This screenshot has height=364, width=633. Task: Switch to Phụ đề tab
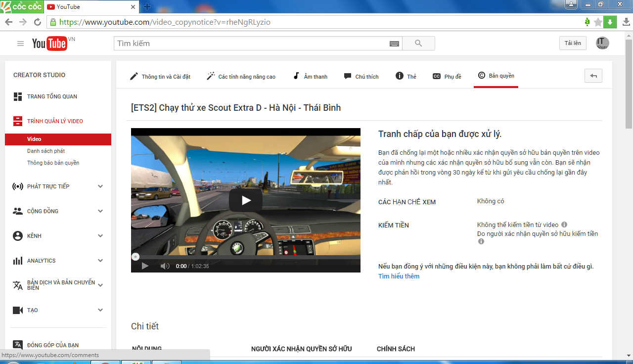pos(447,76)
